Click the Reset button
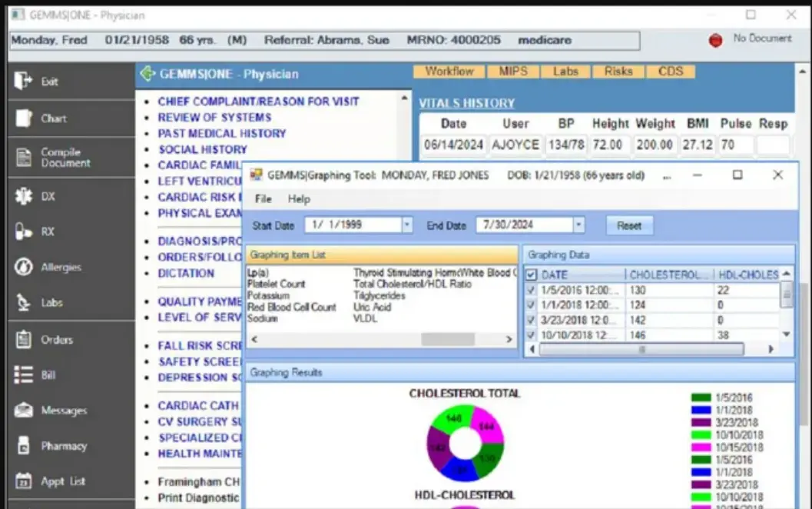This screenshot has width=812, height=509. (629, 225)
